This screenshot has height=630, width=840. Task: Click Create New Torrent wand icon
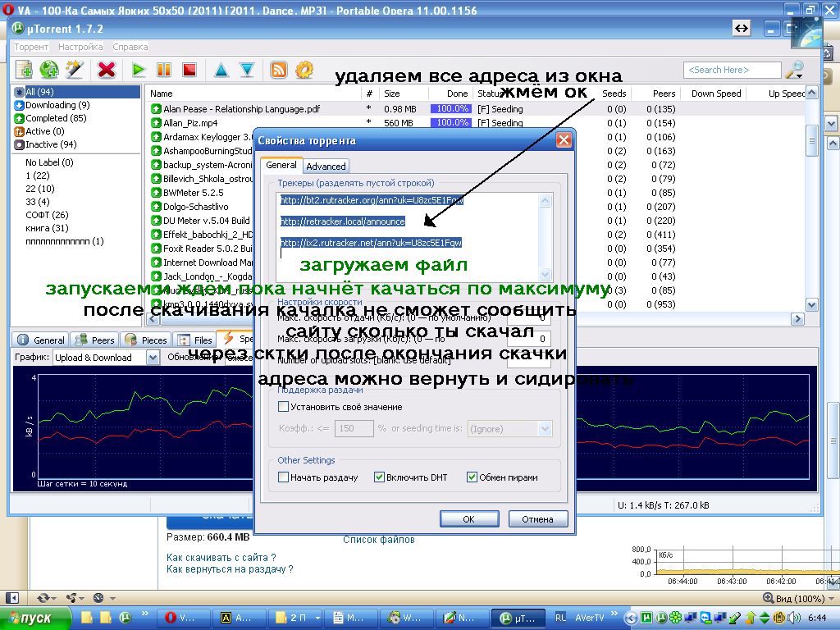(x=75, y=70)
